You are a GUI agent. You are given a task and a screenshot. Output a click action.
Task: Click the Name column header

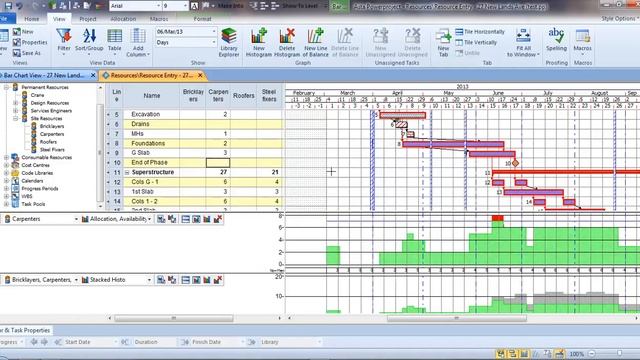point(151,96)
